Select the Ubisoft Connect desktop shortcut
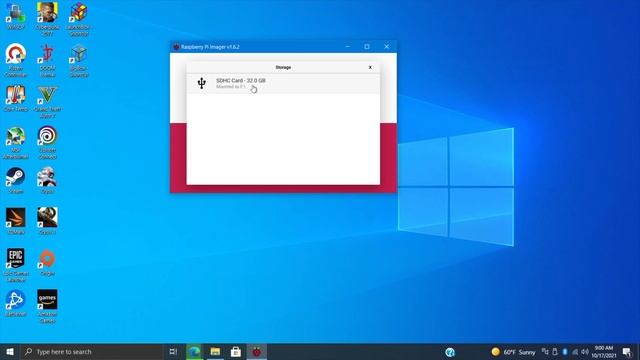 (x=47, y=142)
